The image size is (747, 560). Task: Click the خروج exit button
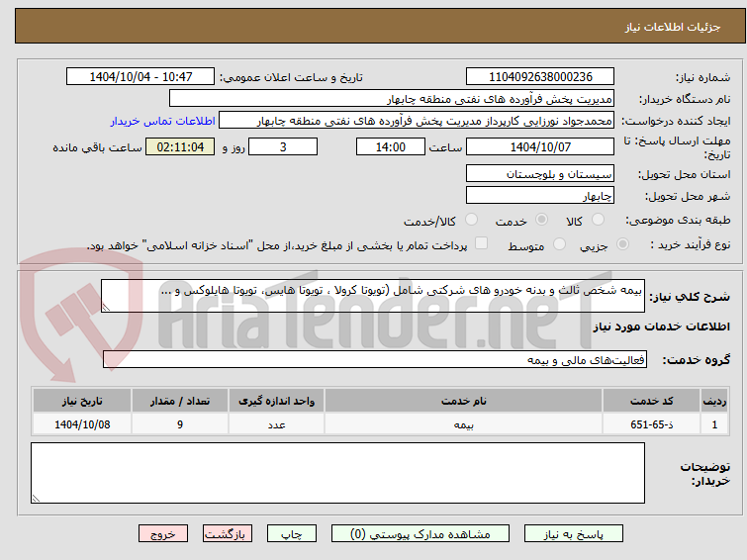pos(163,534)
